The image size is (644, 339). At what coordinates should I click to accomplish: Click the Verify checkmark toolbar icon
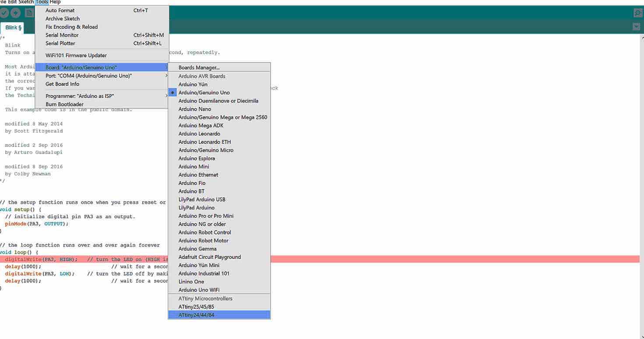4,13
